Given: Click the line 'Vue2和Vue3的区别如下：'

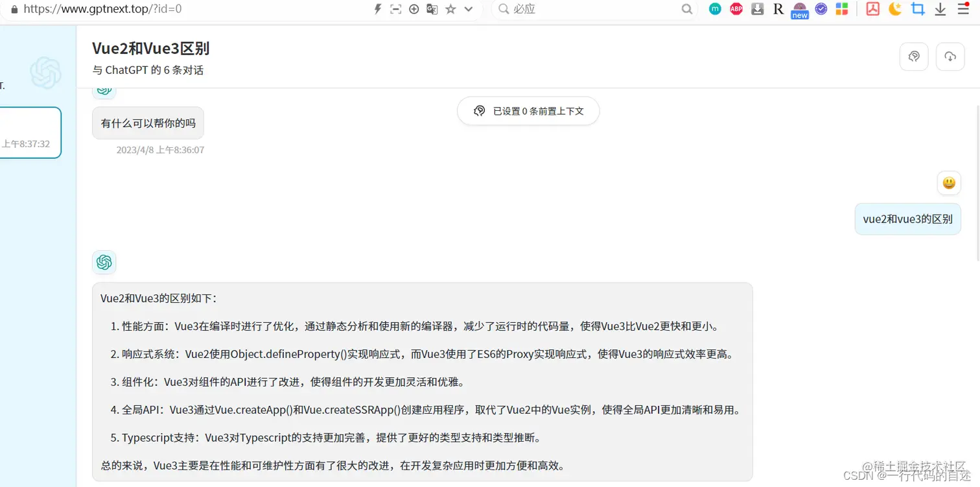Looking at the screenshot, I should point(159,299).
